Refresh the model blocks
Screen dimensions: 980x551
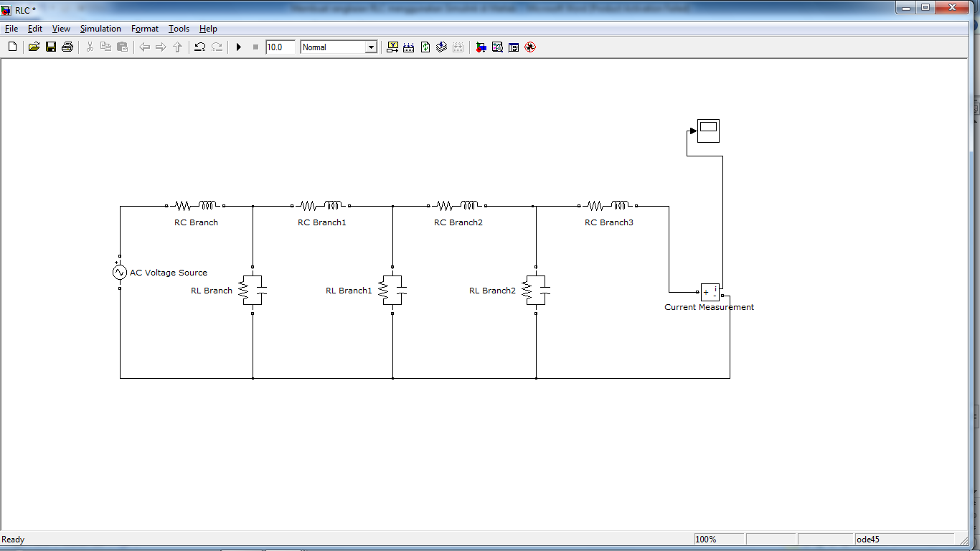pyautogui.click(x=425, y=47)
